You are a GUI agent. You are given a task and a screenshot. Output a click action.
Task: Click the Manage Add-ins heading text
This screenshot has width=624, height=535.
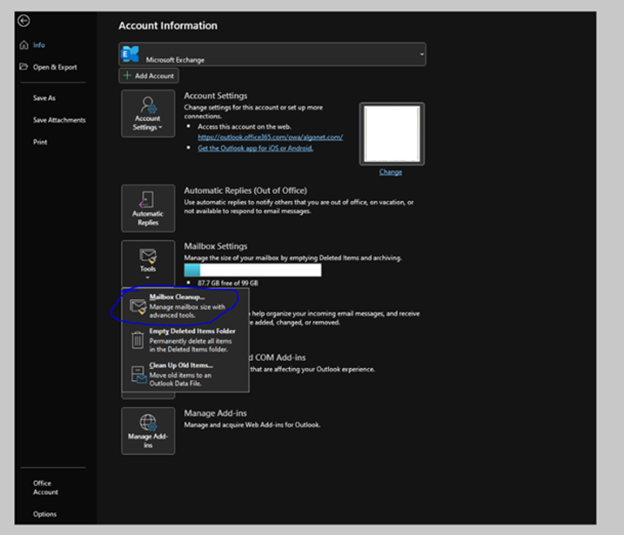point(215,413)
